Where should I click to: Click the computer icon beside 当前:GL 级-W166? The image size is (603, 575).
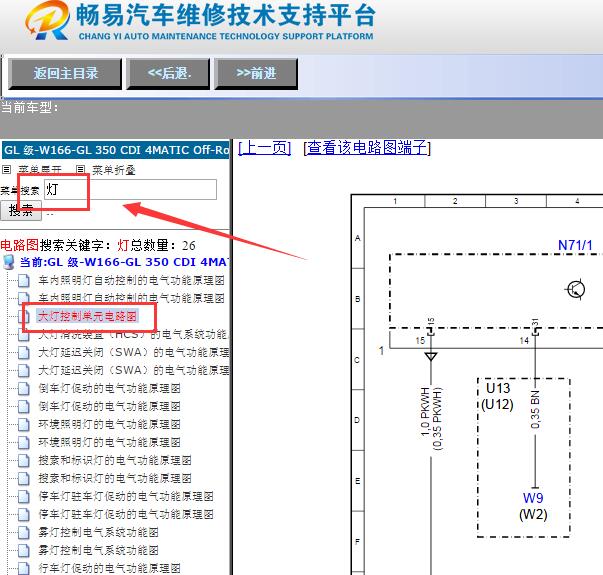(8, 262)
